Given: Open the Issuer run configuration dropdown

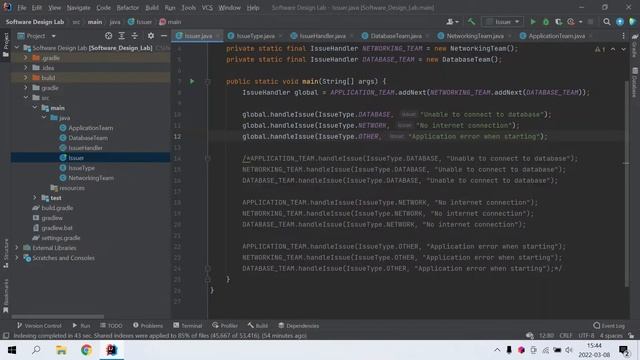Looking at the screenshot, I should 502,22.
